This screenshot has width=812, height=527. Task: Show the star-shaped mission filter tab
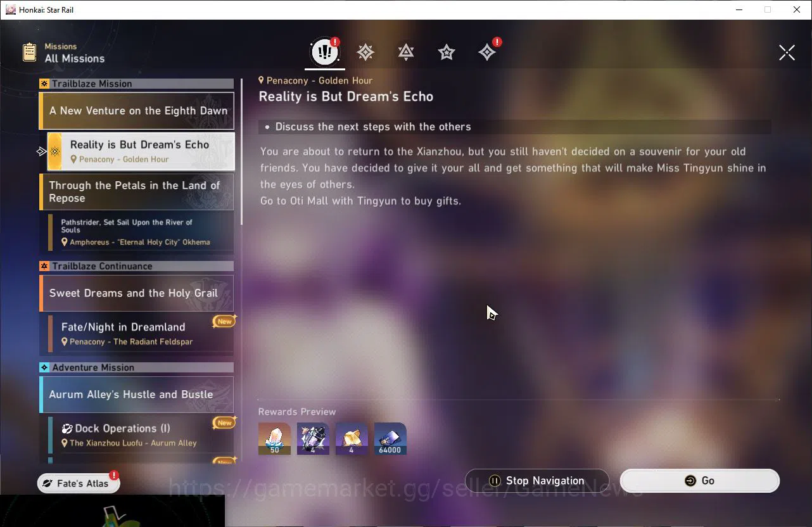pos(447,52)
